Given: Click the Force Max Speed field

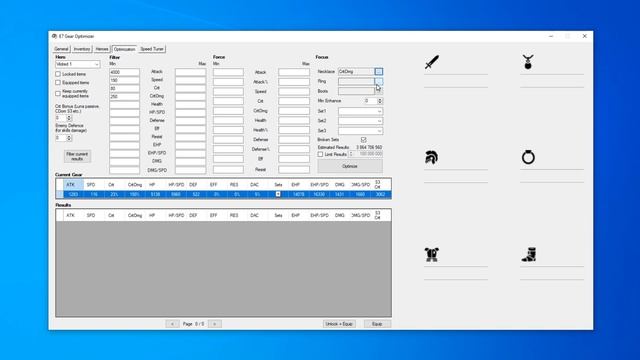Looking at the screenshot, I should point(294,91).
